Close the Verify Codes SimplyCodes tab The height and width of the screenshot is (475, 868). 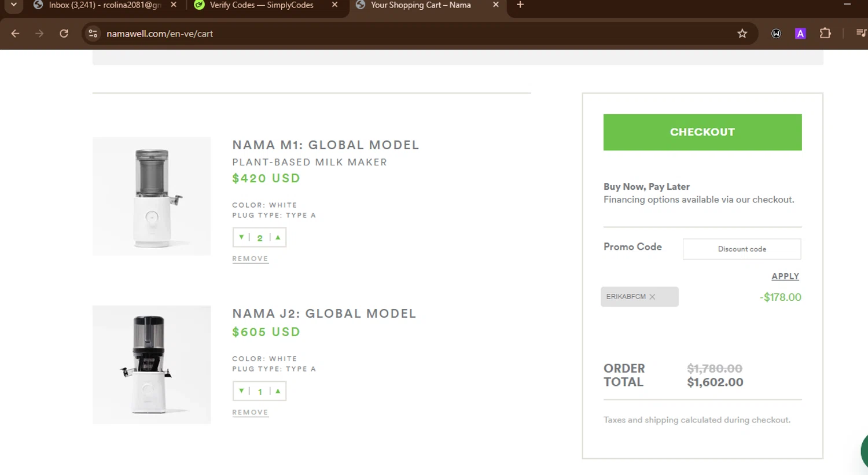(x=334, y=5)
